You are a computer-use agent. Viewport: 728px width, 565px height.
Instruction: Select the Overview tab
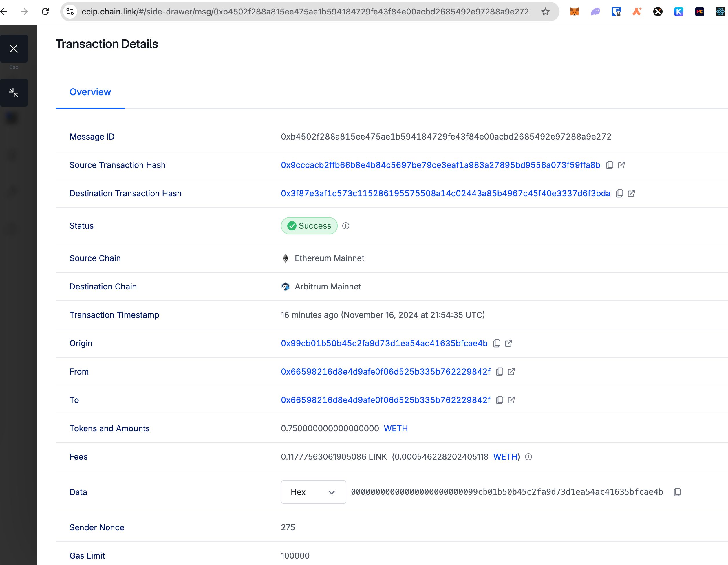coord(90,92)
